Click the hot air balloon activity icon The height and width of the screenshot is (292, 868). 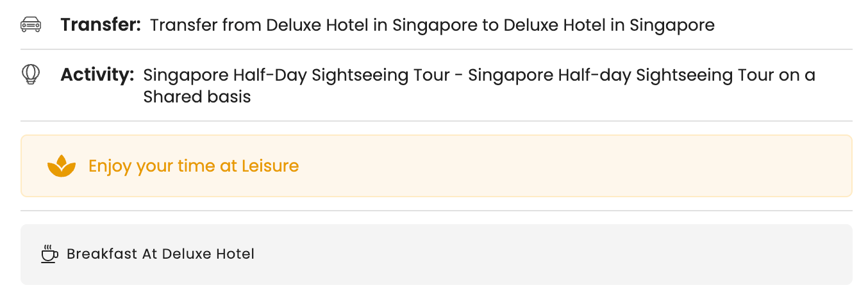31,75
